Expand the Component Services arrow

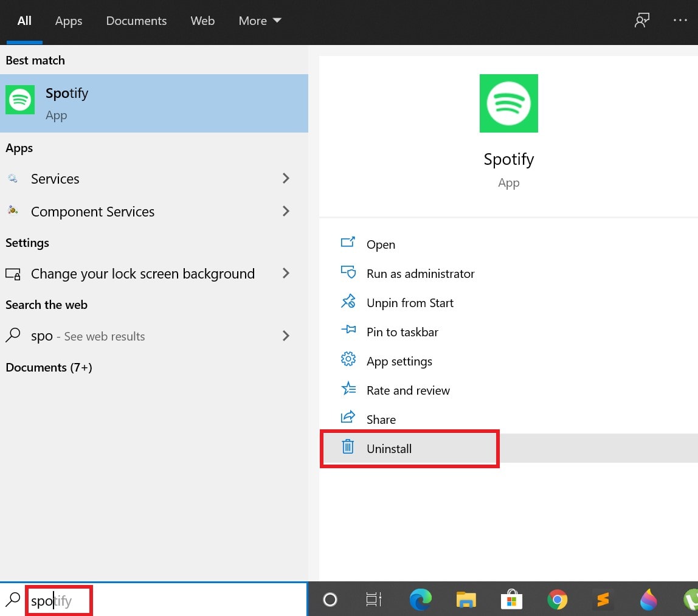coord(286,211)
